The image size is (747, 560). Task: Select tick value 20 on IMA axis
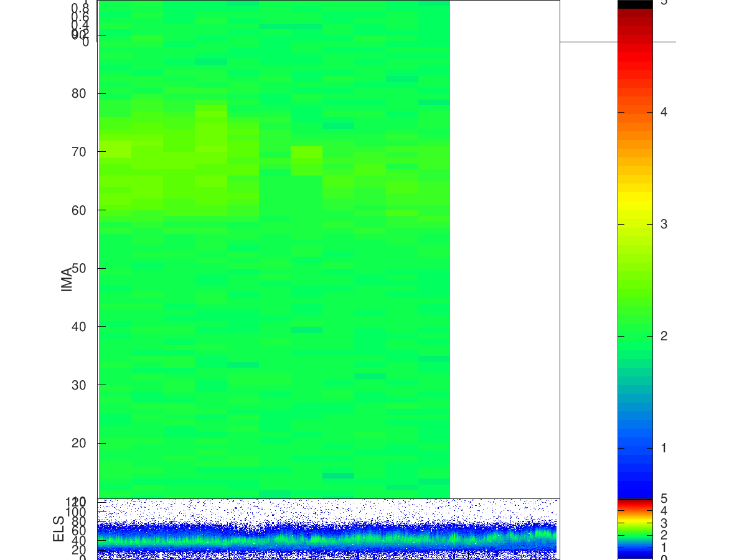coord(79,443)
